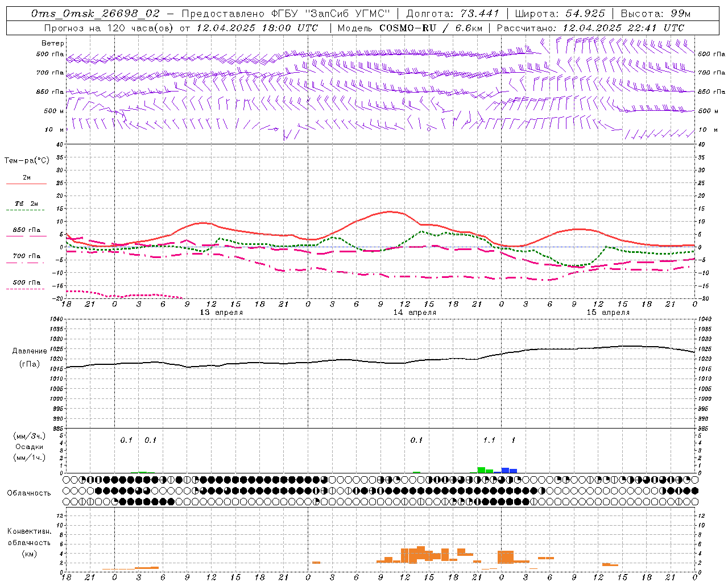Screen dimensions: 728x582
Task: Click the Давление panel label
Action: (30, 351)
